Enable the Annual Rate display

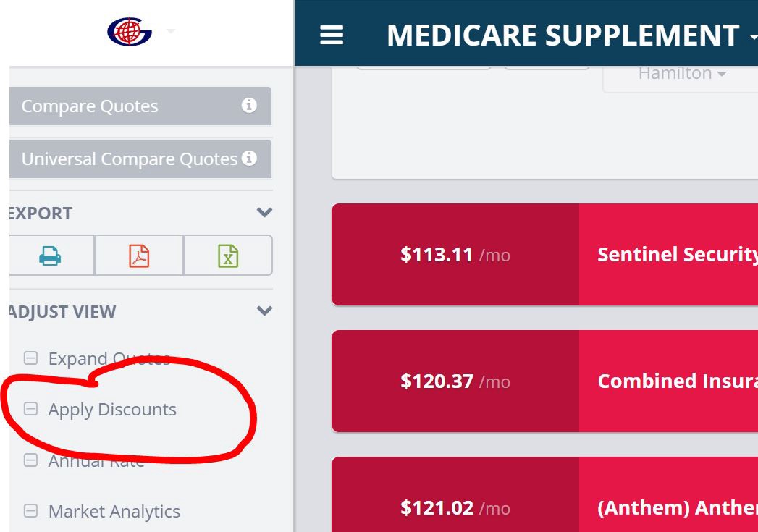(30, 460)
